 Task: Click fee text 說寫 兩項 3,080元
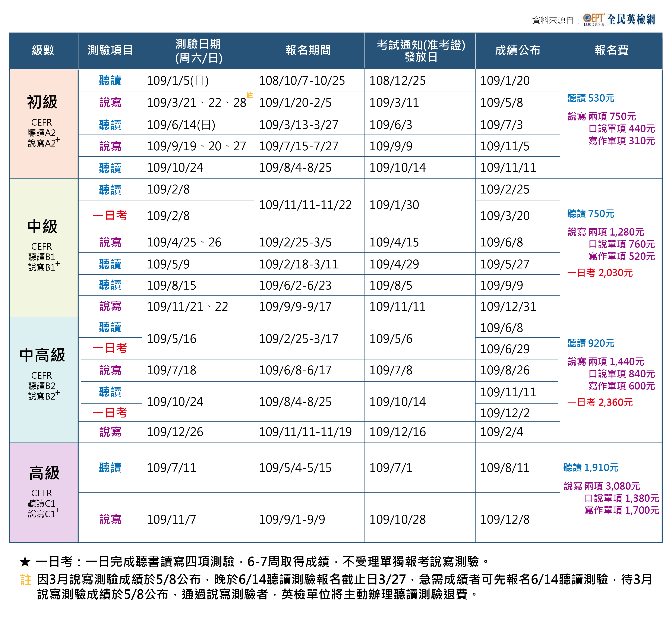(602, 486)
